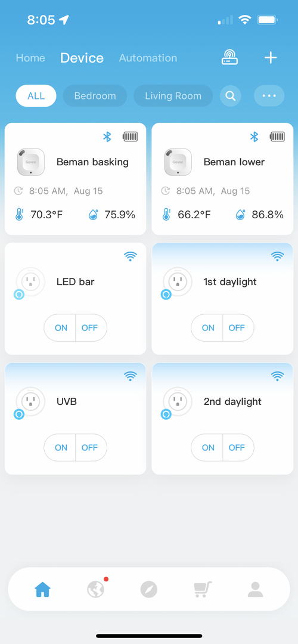Turn OFF the 1st daylight plug
The image size is (298, 644).
point(238,328)
